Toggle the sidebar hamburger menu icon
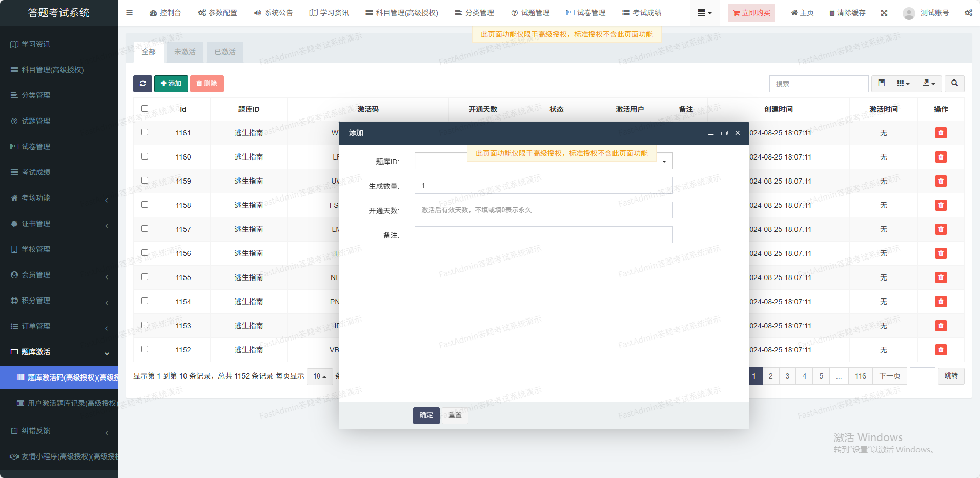This screenshot has width=980, height=478. pos(129,13)
